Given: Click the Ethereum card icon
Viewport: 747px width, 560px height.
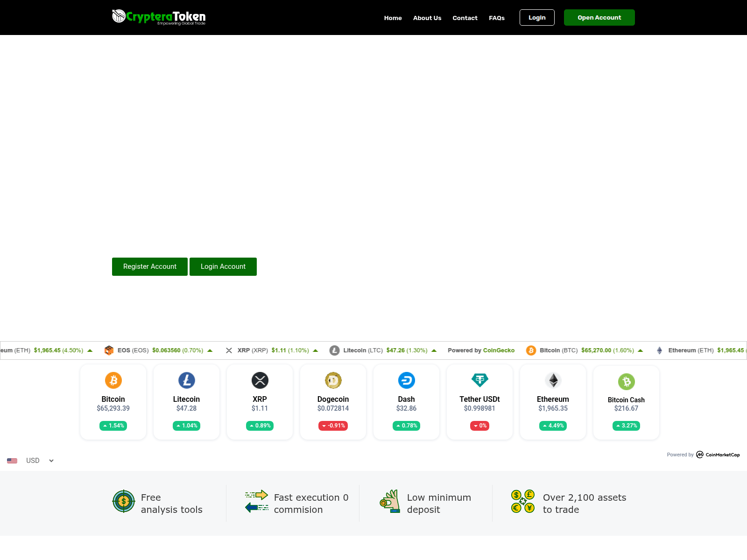Looking at the screenshot, I should (553, 380).
